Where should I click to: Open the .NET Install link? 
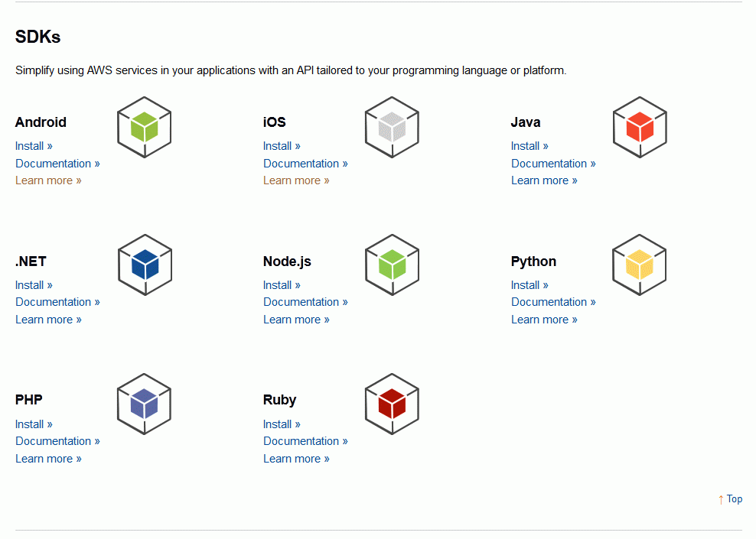pyautogui.click(x=34, y=285)
